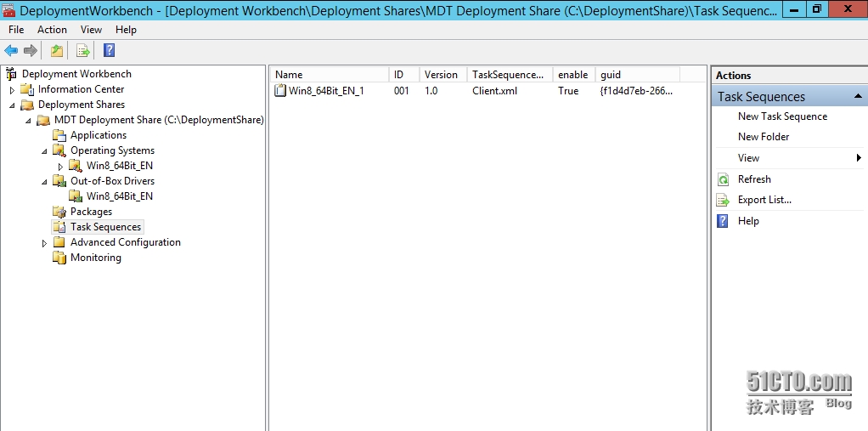The image size is (868, 431).
Task: Click the Deployment Shares folder icon
Action: [x=27, y=105]
